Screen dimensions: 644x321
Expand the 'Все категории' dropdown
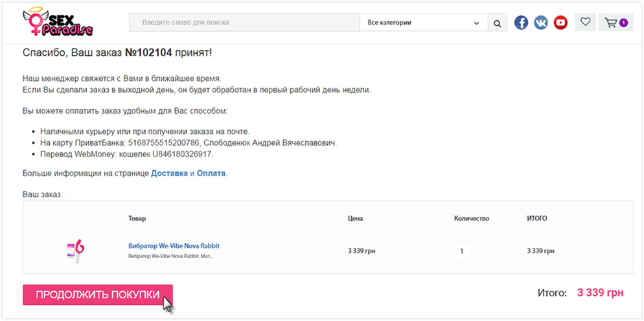point(421,23)
